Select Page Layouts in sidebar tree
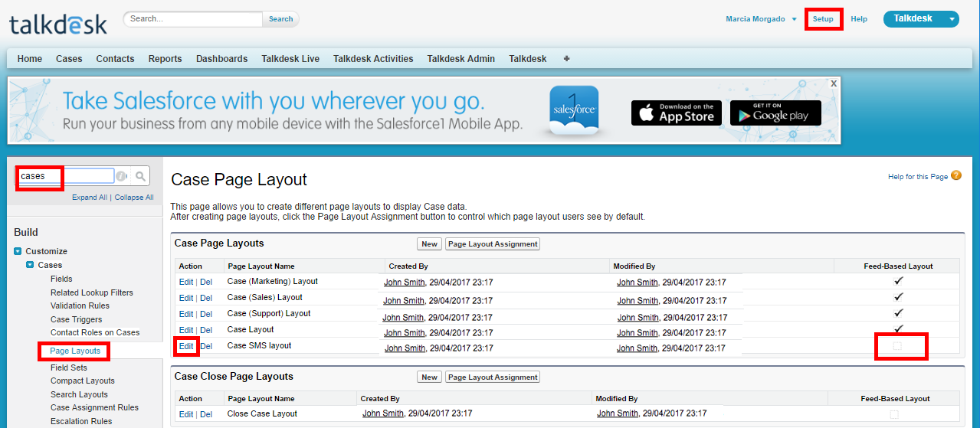 [x=75, y=351]
